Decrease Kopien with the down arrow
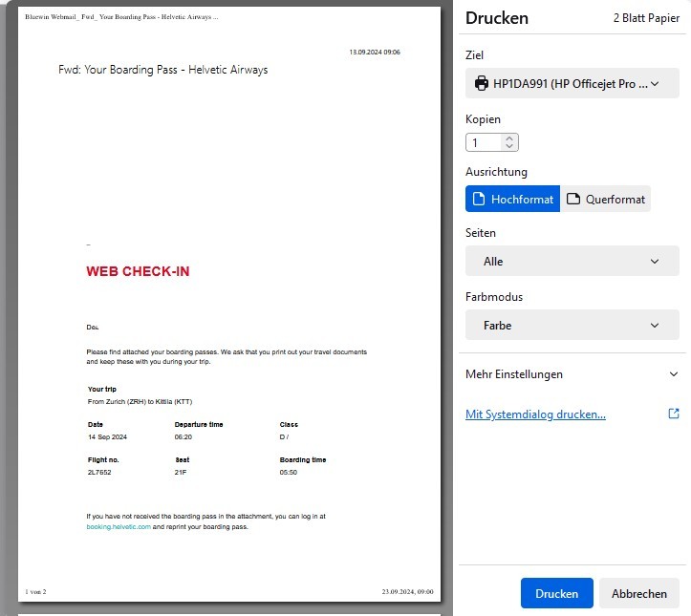This screenshot has height=616, width=691. tap(509, 147)
